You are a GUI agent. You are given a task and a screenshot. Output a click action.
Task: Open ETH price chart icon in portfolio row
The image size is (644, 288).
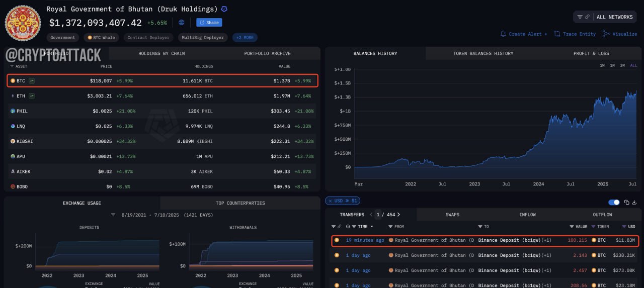pyautogui.click(x=32, y=95)
